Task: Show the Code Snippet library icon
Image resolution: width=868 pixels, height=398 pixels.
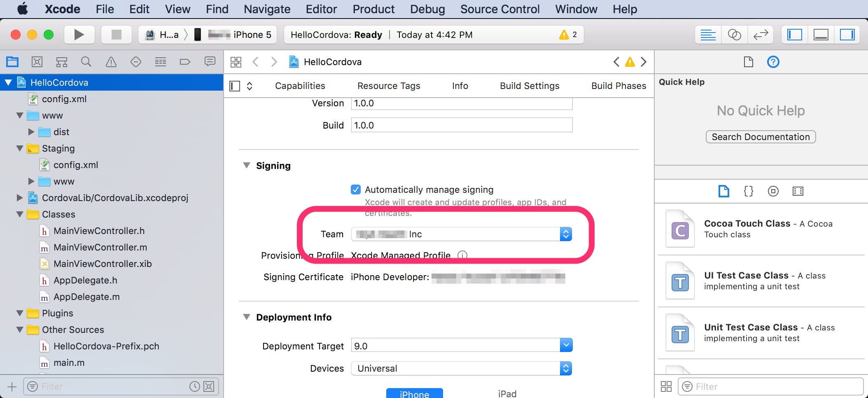Action: coord(748,191)
